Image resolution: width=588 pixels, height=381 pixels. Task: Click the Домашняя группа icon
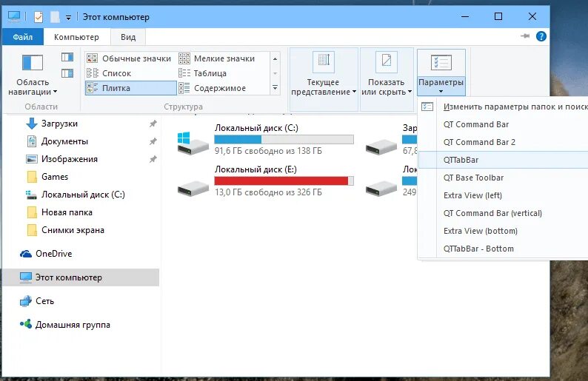(26, 324)
